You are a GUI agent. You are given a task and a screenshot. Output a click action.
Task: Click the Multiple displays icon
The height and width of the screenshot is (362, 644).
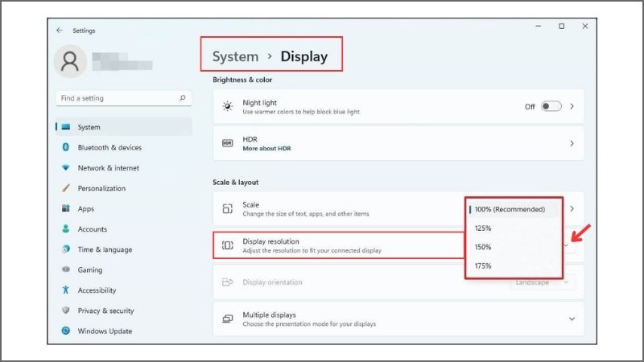tap(227, 319)
